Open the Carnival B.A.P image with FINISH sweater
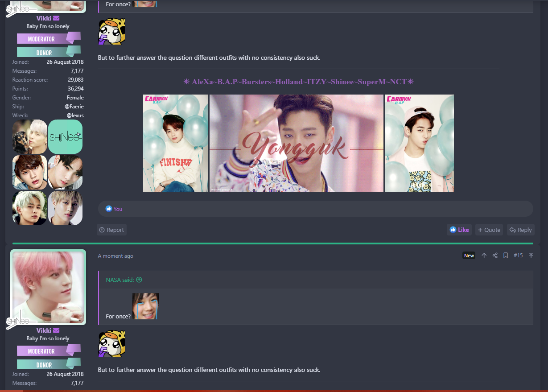 176,143
